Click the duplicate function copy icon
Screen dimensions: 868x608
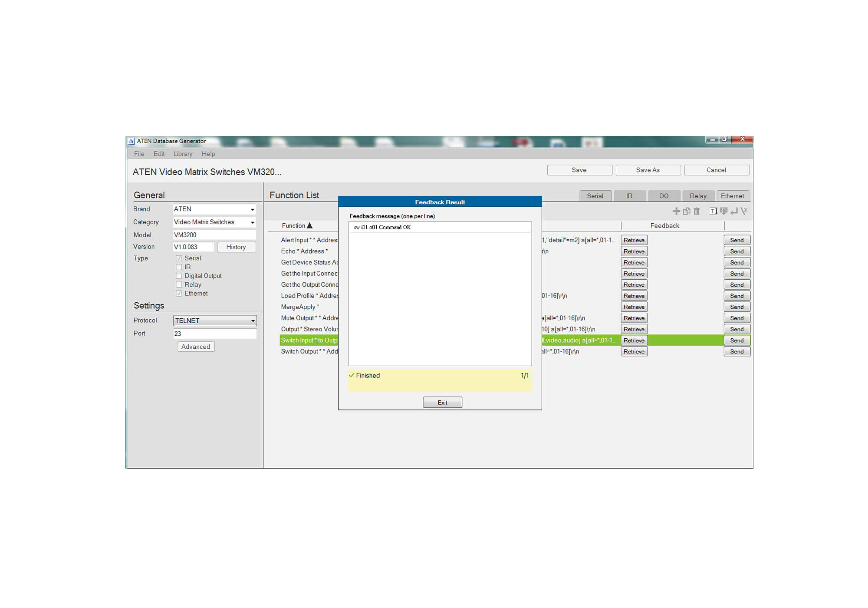point(687,211)
